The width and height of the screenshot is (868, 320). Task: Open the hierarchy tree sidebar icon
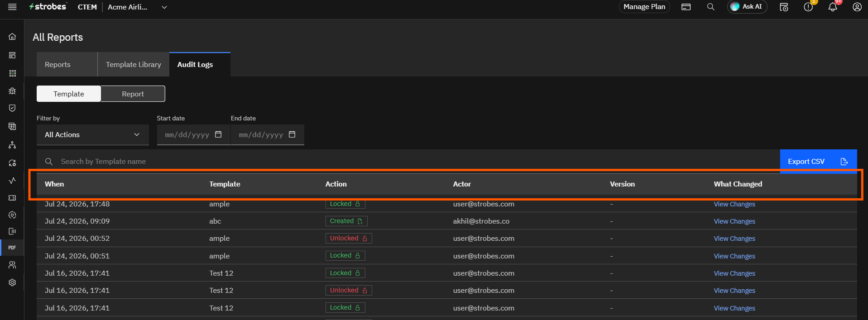click(12, 145)
